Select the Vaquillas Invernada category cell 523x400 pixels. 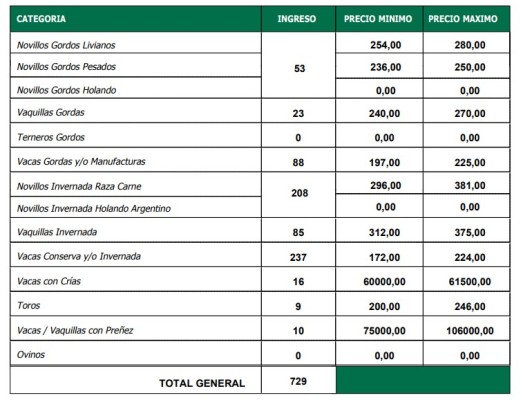coord(136,231)
